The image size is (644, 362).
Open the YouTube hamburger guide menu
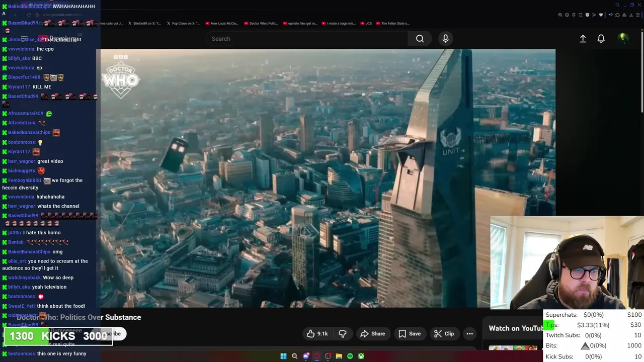(24, 39)
